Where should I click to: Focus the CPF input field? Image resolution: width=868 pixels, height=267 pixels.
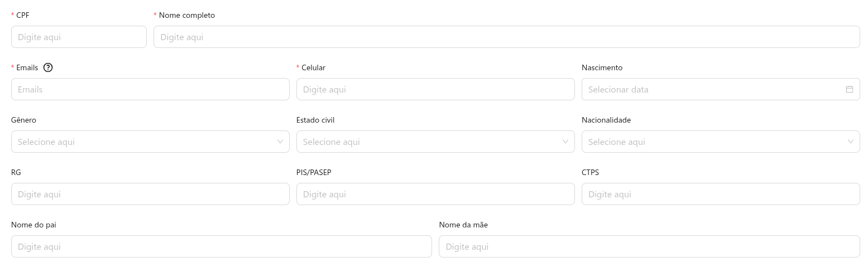coord(79,37)
